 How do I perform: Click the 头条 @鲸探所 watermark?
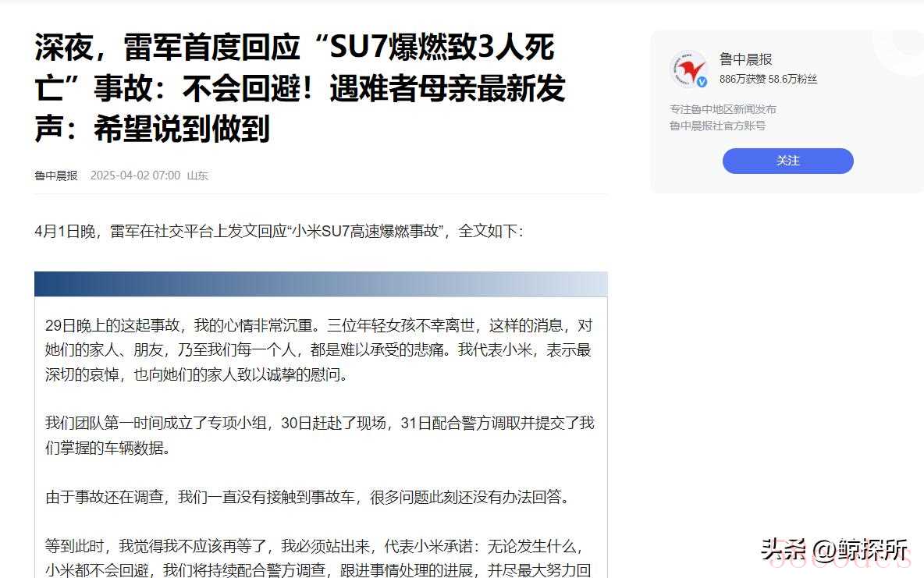click(833, 550)
